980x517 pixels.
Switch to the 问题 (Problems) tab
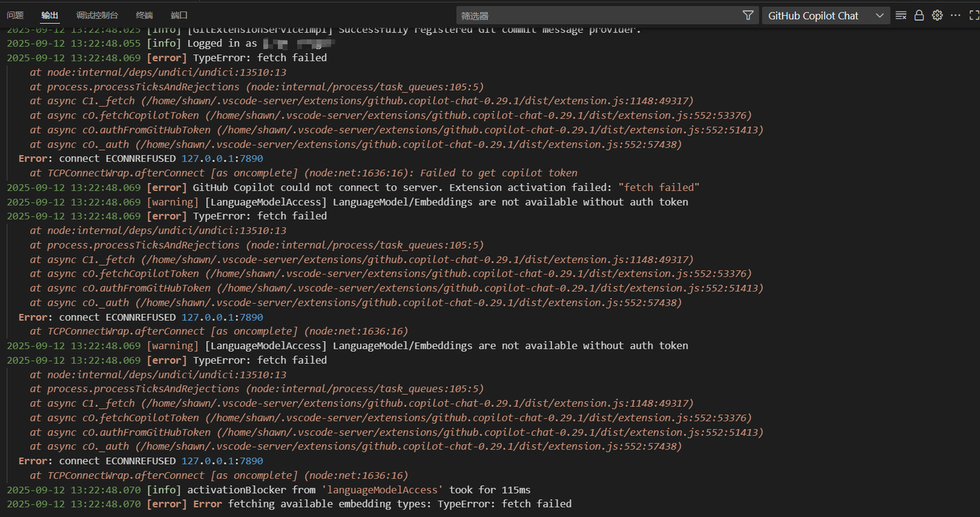(x=15, y=15)
